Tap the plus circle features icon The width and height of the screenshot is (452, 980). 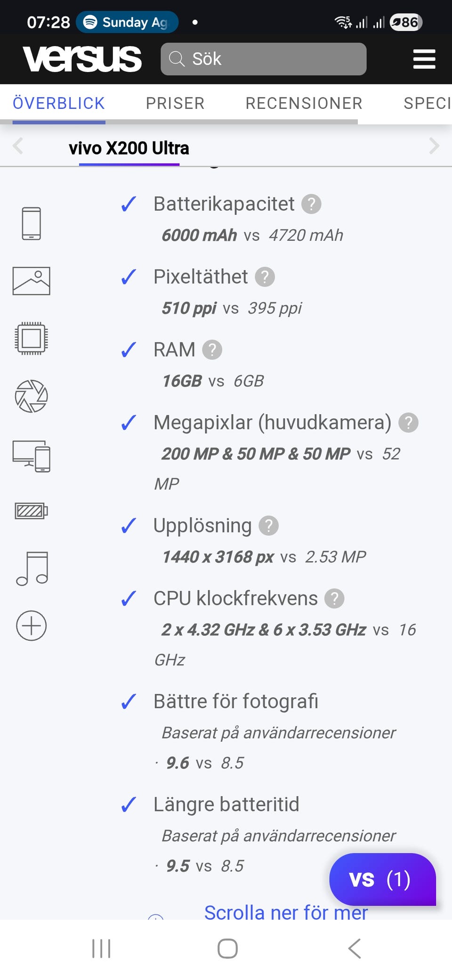coord(32,626)
